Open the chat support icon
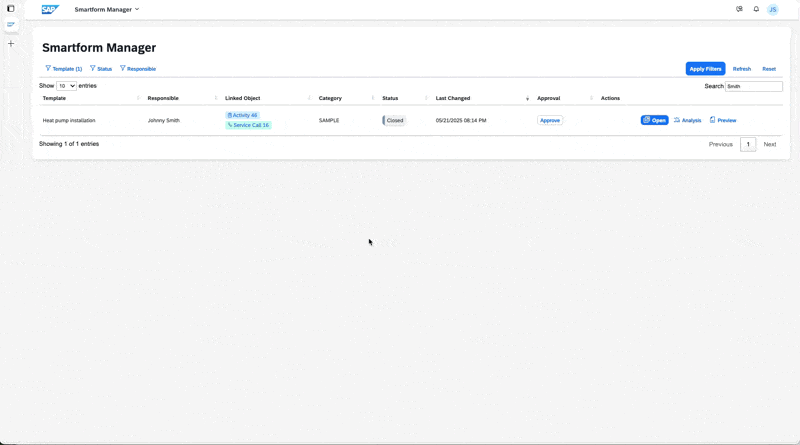The width and height of the screenshot is (800, 445). pos(740,9)
